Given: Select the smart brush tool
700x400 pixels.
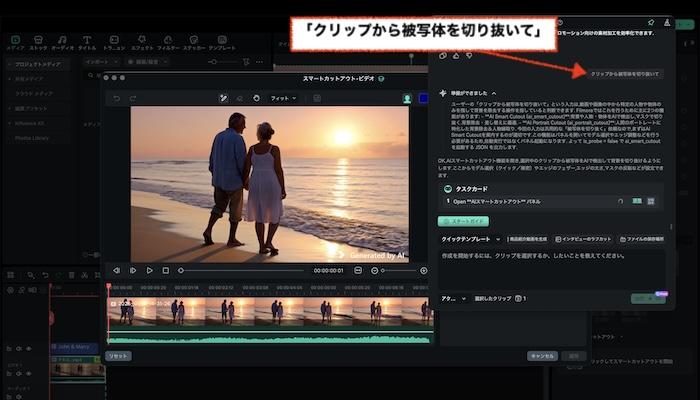Looking at the screenshot, I should point(224,98).
